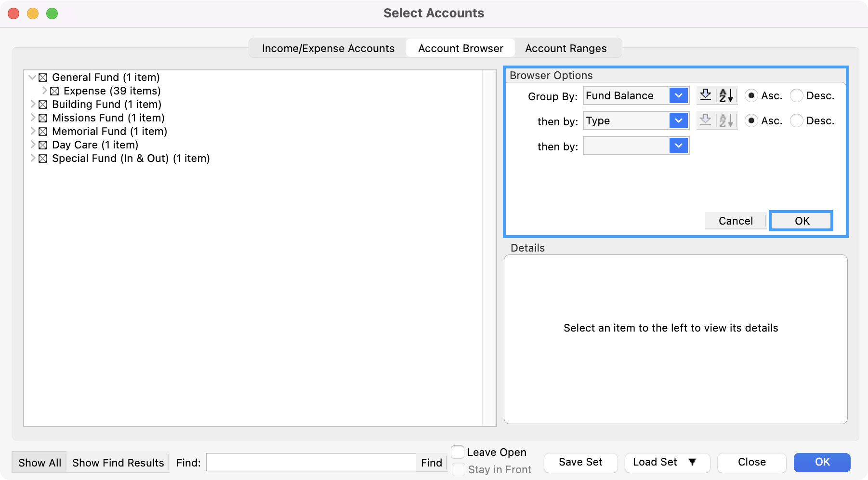Viewport: 868px width, 480px height.
Task: Click the crossed box icon beside Day Care
Action: pyautogui.click(x=43, y=145)
